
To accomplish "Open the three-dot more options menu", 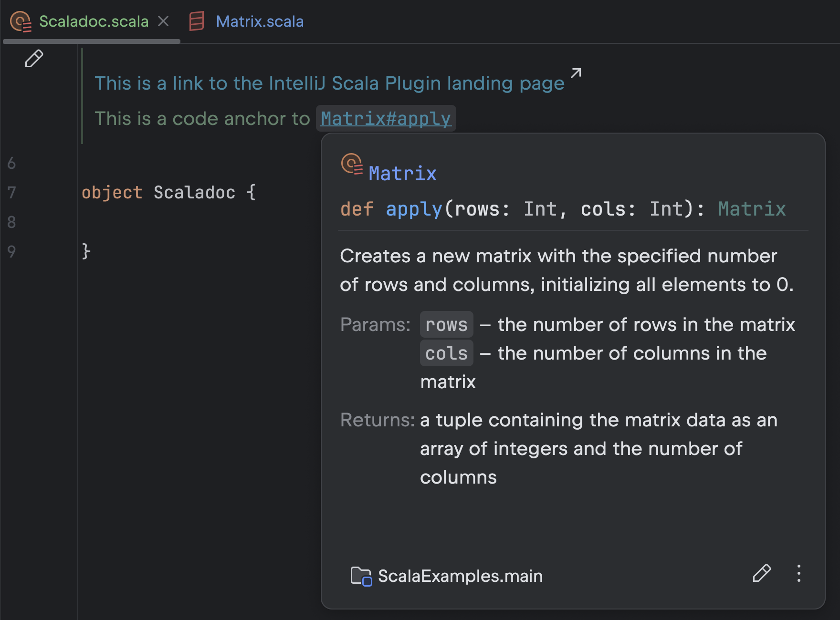I will tap(798, 573).
